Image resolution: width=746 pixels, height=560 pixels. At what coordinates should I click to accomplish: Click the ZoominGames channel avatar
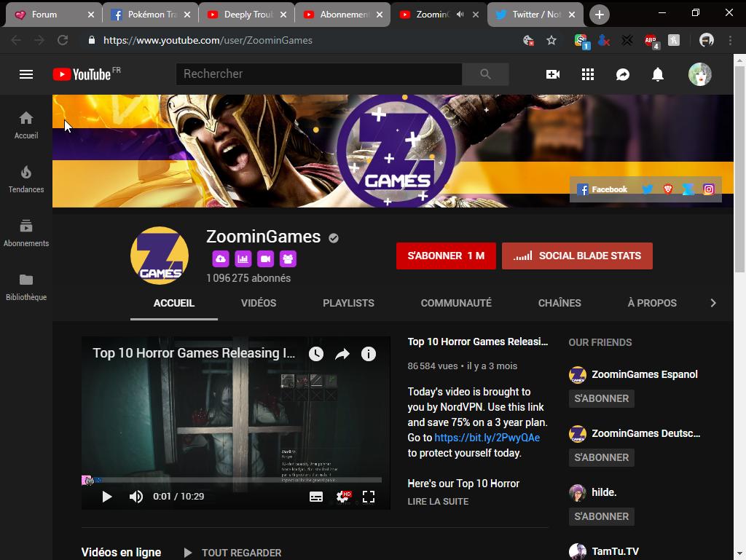click(x=160, y=256)
